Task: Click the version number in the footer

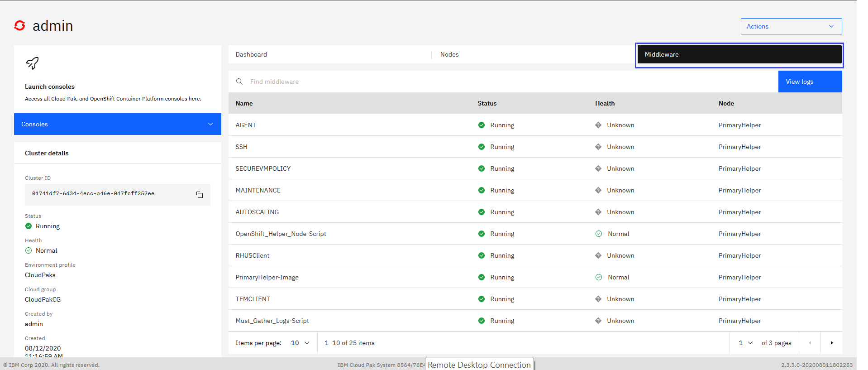Action: pos(816,365)
